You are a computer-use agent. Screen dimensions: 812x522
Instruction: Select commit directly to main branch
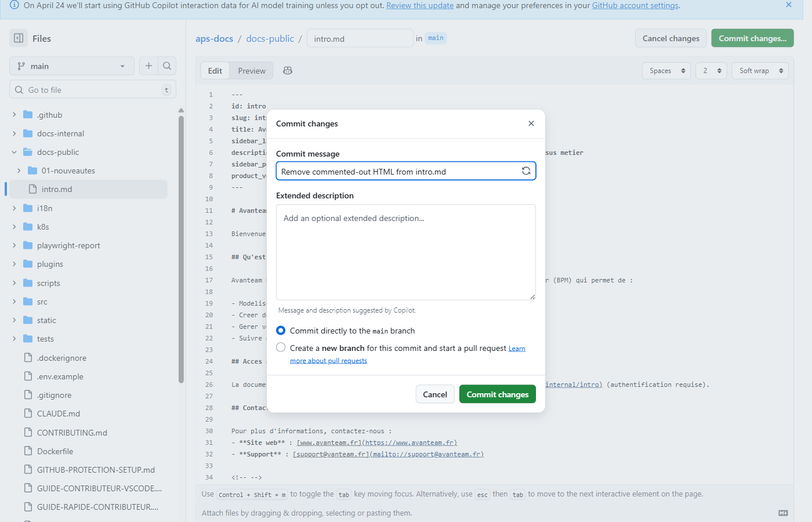[x=281, y=330]
